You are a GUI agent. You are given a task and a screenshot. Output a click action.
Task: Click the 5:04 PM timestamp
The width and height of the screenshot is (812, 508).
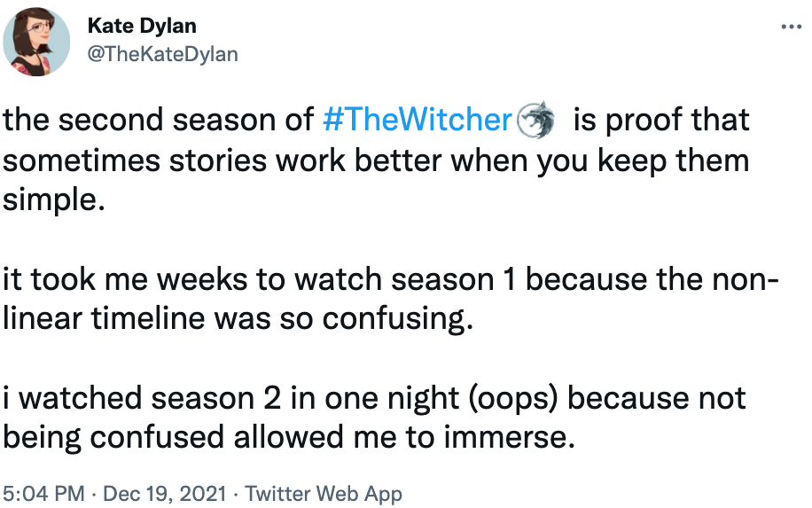click(44, 494)
